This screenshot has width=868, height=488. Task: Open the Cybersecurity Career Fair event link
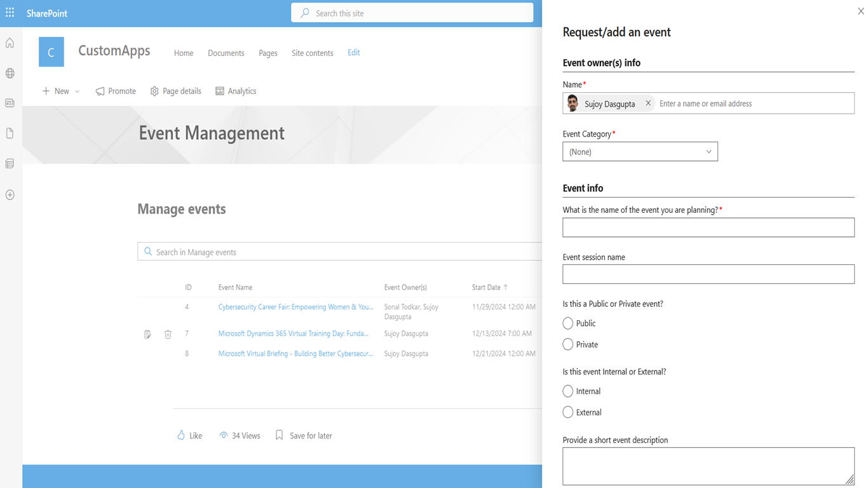point(295,307)
